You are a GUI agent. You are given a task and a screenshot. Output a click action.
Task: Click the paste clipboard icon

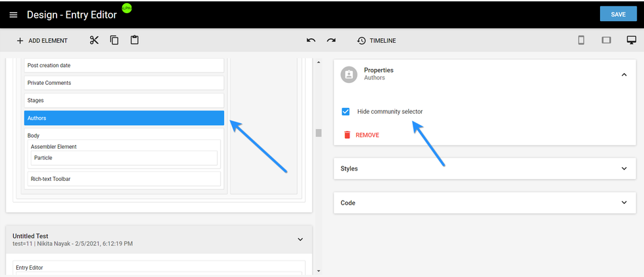pyautogui.click(x=135, y=40)
